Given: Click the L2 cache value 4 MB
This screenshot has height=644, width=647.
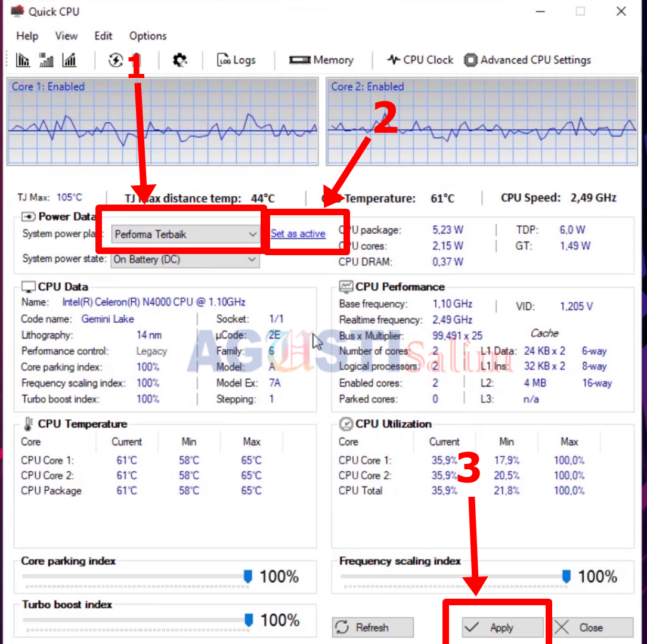Looking at the screenshot, I should click(x=535, y=383).
